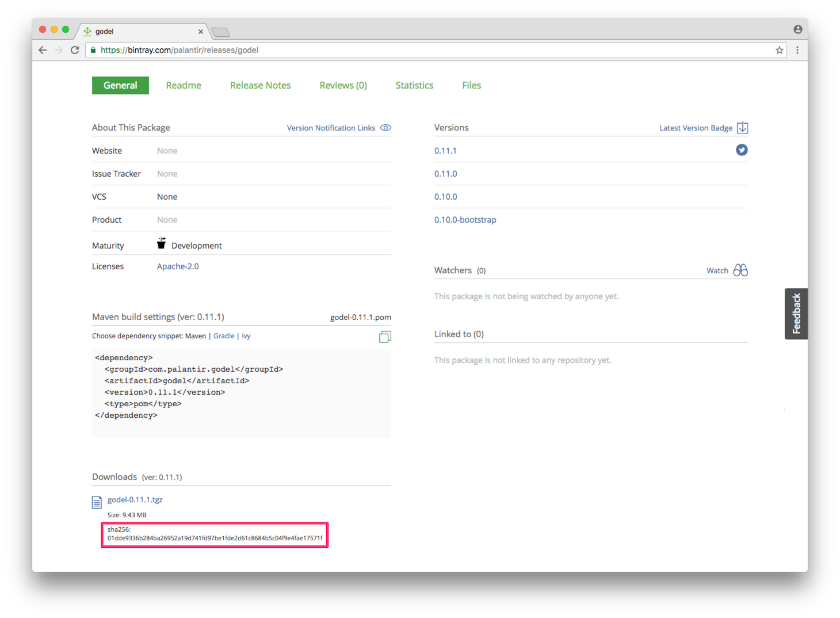The image size is (840, 618).
Task: Click the godel-0.11.1.pom link
Action: 360,317
